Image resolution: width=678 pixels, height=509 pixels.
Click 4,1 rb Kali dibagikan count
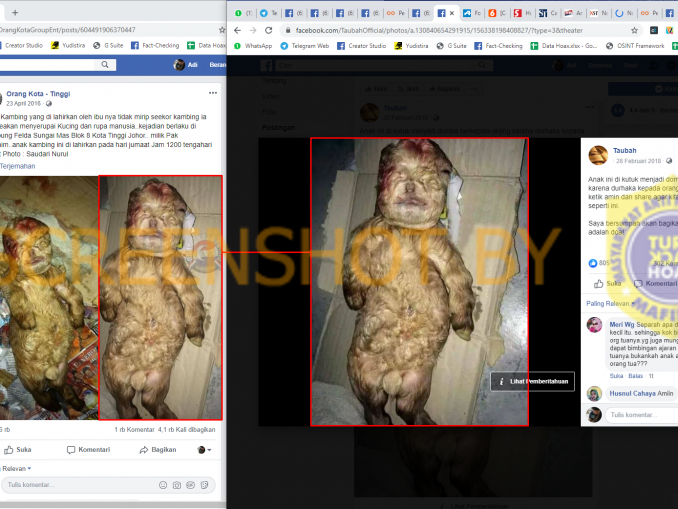pos(186,430)
